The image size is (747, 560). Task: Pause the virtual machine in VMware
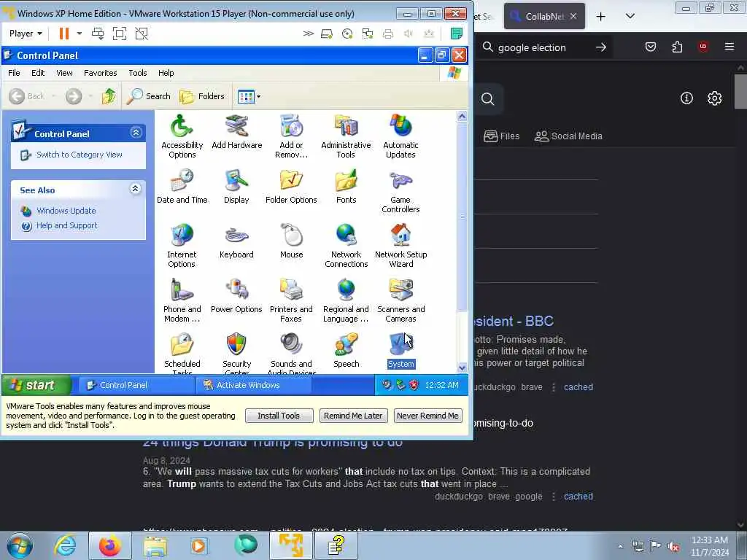click(x=64, y=34)
